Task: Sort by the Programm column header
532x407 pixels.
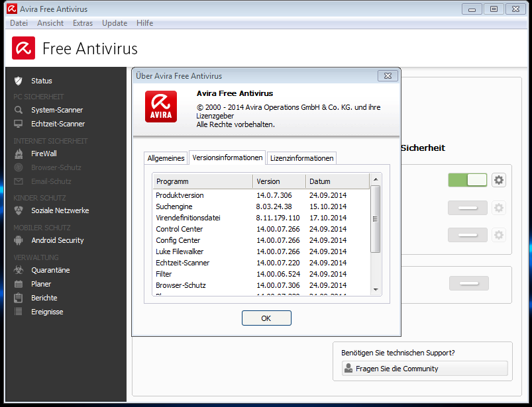Action: click(203, 181)
